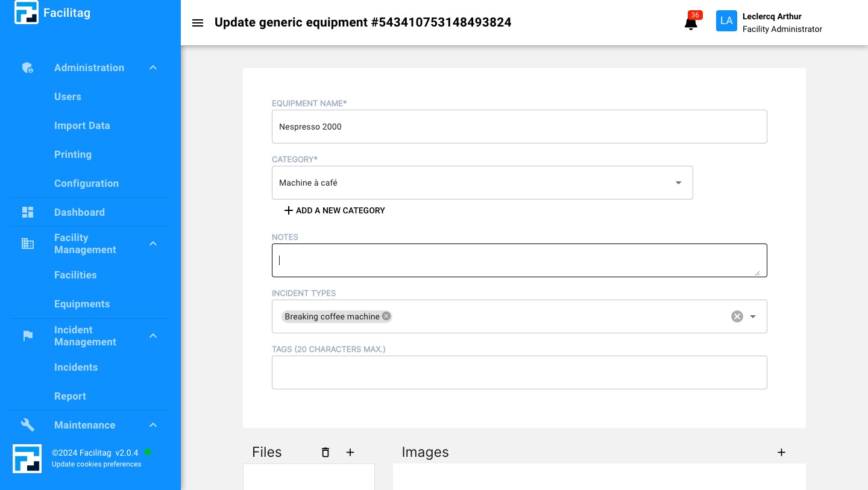868x490 pixels.
Task: Click the LA user avatar
Action: [726, 21]
